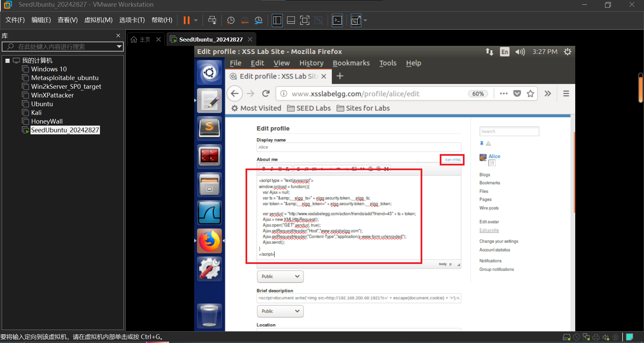
Task: Select Metasploitable_ubuntu in the library
Action: [65, 78]
